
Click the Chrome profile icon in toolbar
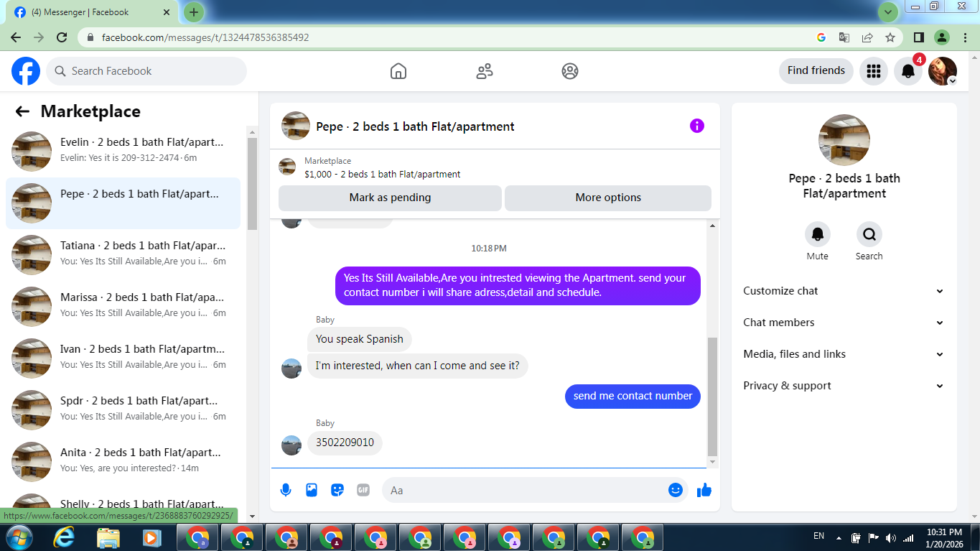[942, 37]
